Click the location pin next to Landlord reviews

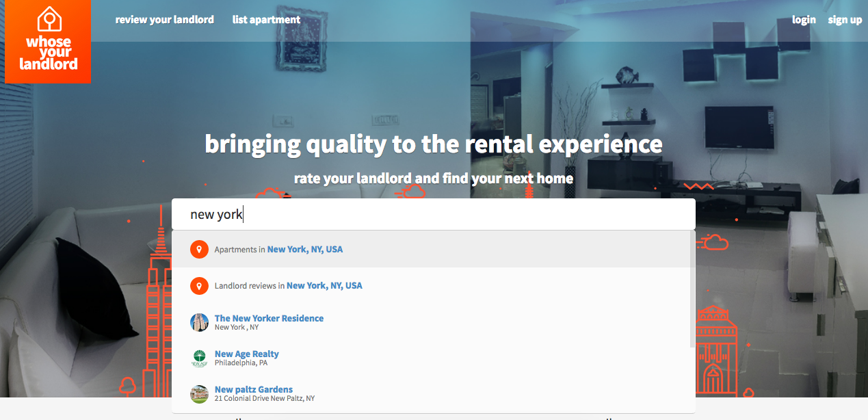point(199,286)
